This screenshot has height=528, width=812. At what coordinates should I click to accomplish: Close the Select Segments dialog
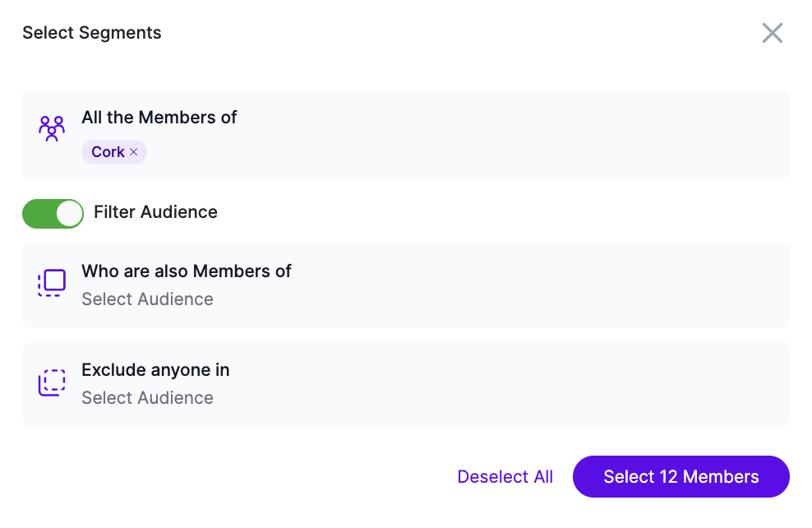(772, 33)
